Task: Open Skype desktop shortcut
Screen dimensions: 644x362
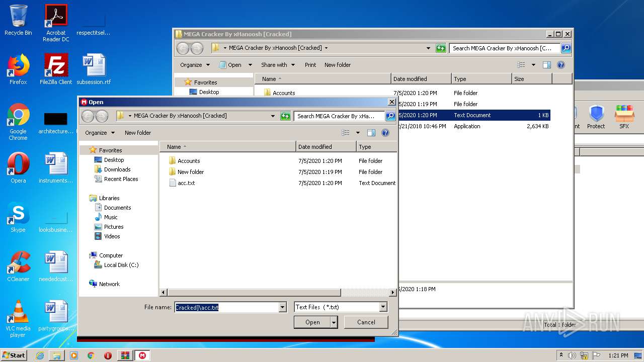Action: (x=18, y=217)
